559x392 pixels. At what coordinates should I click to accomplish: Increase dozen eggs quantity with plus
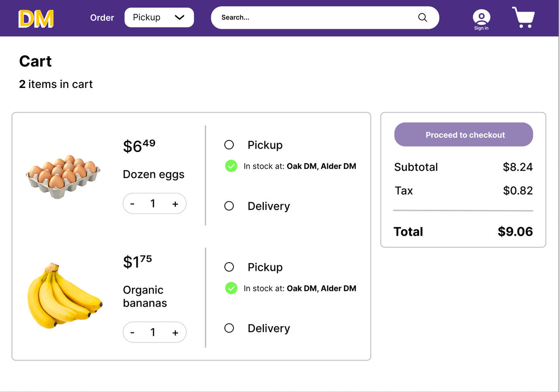click(x=175, y=204)
